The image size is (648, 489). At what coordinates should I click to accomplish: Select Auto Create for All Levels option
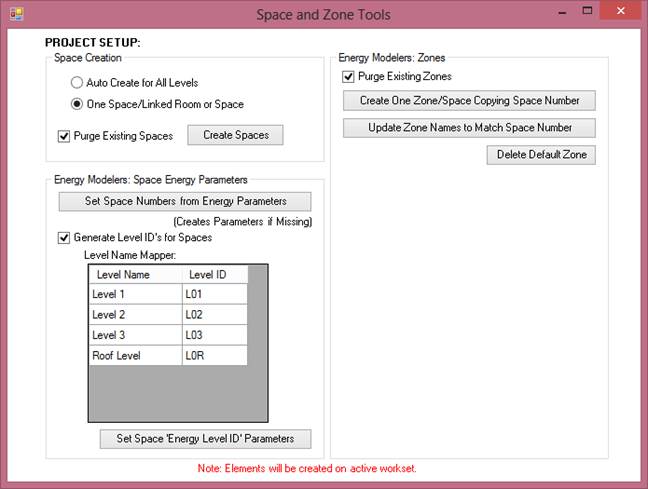(x=77, y=83)
